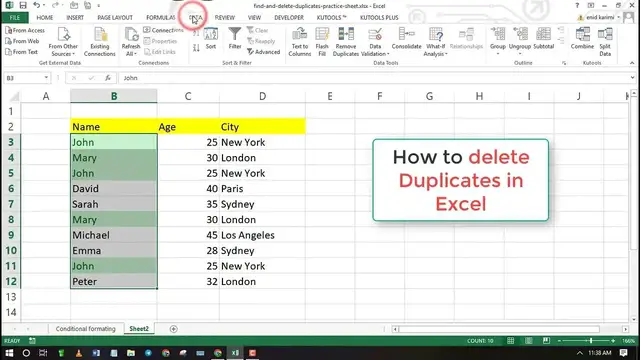Open Conditional formating sheet tab
Viewport: 640px width, 360px height.
(x=86, y=329)
